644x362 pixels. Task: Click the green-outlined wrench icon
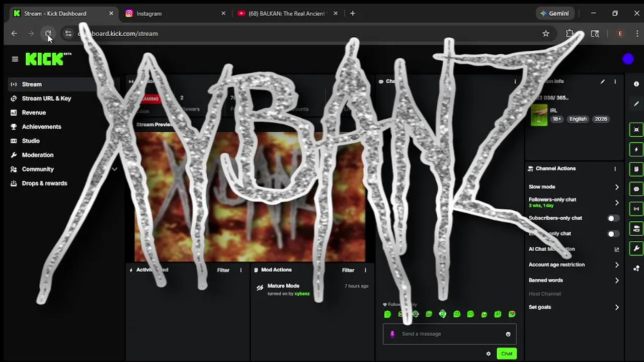[636, 248]
